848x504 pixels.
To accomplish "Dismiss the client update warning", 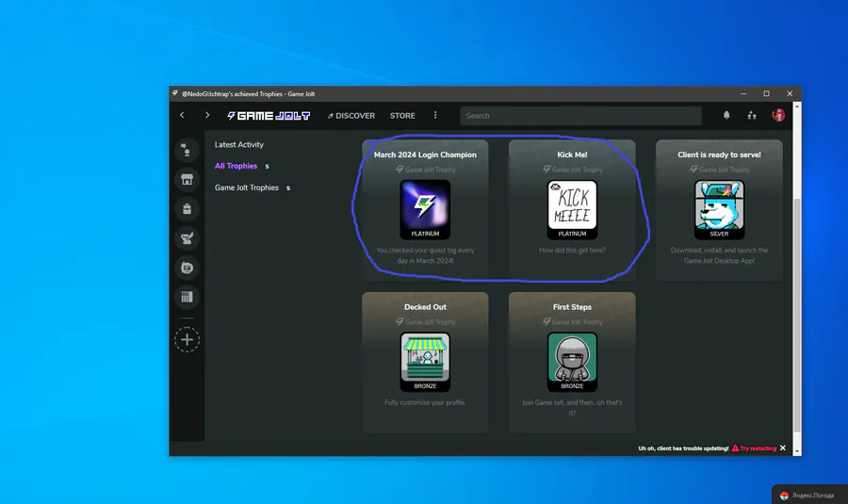I will (x=783, y=447).
